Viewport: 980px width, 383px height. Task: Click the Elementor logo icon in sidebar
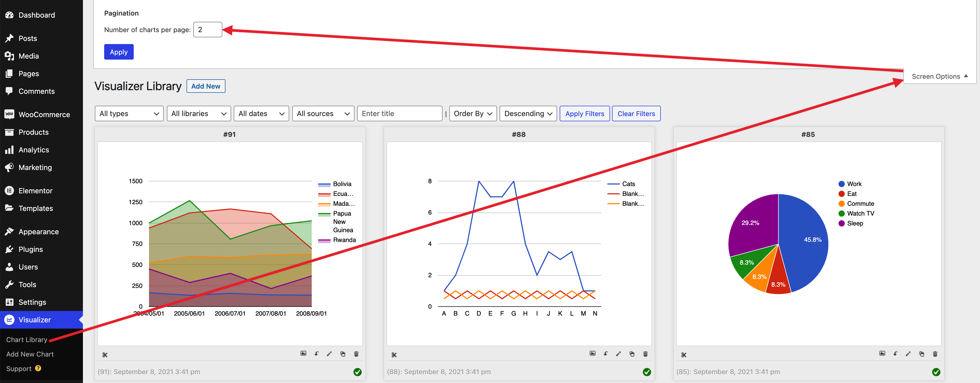pos(10,190)
